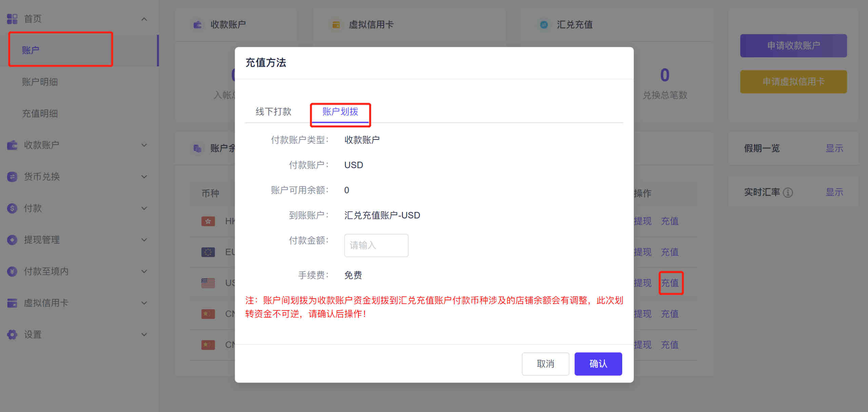Click the 付款至境内 yen icon
This screenshot has height=412, width=868.
pos(12,271)
